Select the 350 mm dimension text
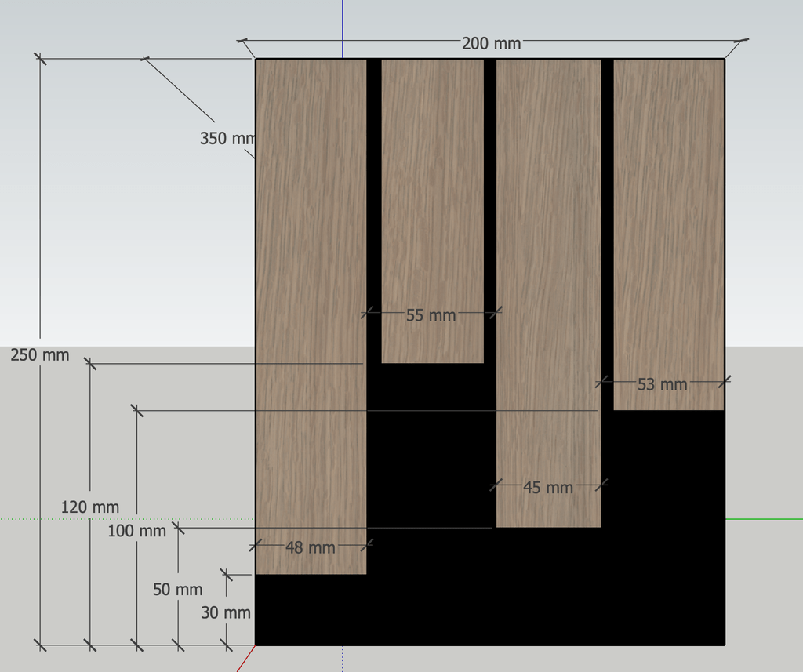This screenshot has width=803, height=672. click(x=227, y=139)
